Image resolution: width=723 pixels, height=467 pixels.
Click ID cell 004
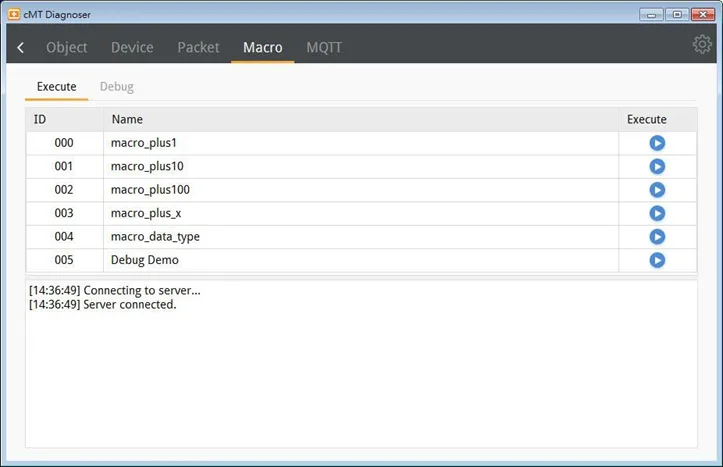[65, 237]
